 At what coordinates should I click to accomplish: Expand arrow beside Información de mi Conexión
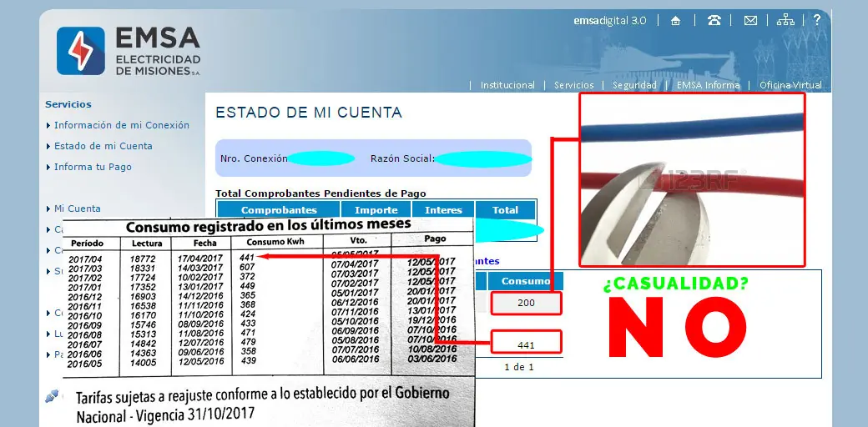pos(48,126)
